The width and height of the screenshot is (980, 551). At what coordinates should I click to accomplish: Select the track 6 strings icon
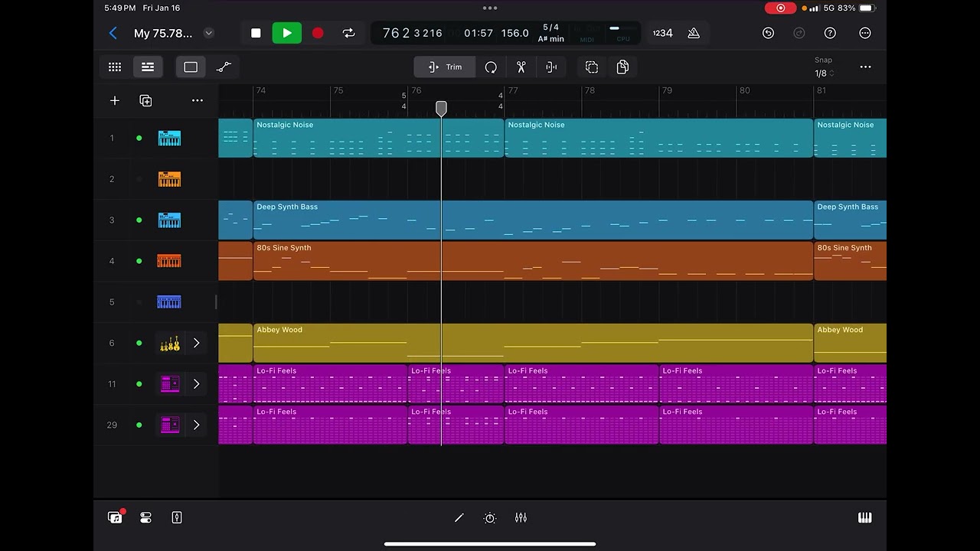coord(170,344)
